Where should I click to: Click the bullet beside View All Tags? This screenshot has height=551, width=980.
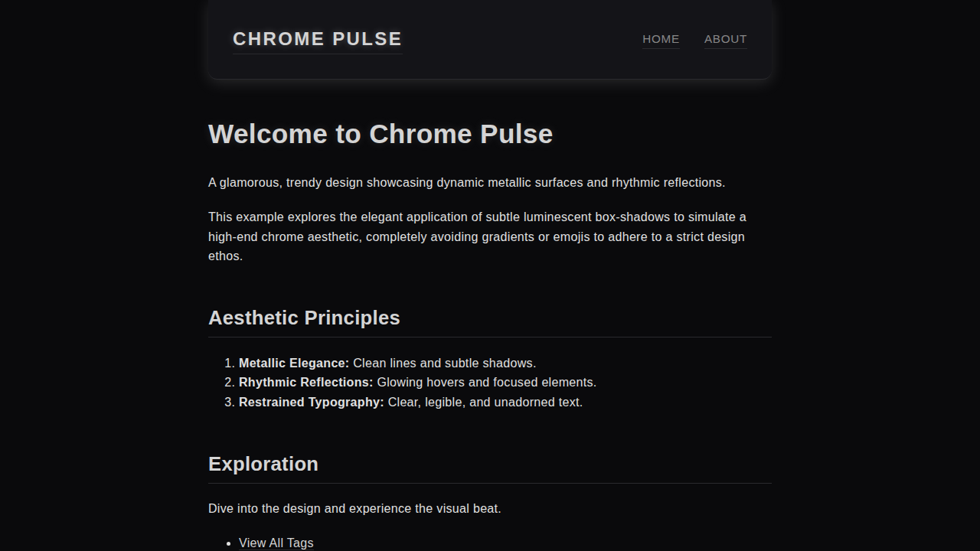coord(227,543)
